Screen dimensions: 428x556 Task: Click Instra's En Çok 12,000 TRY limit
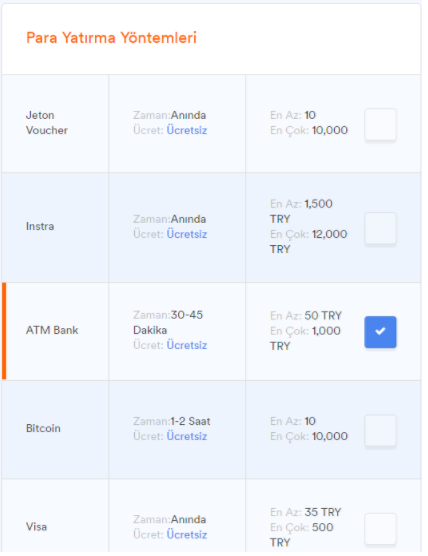(308, 241)
